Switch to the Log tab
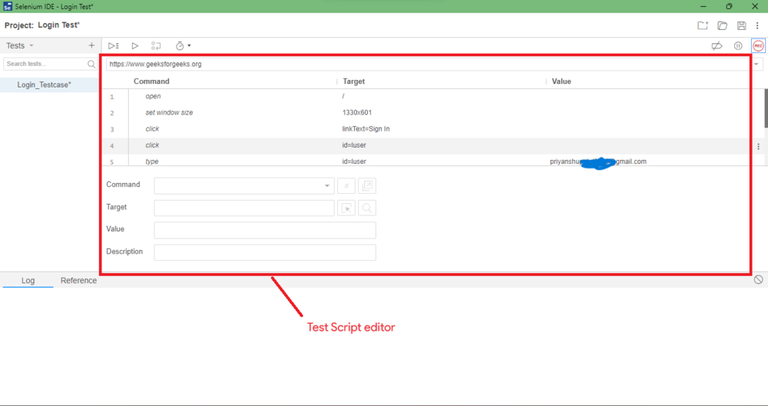Screen dimensions: 768x406 (x=28, y=281)
